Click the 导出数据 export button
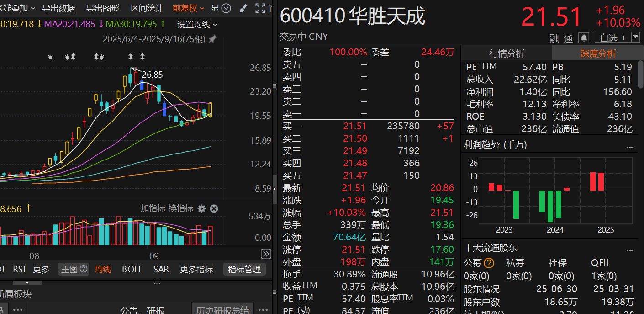Screen dimensions: 644x314 (x=58, y=8)
